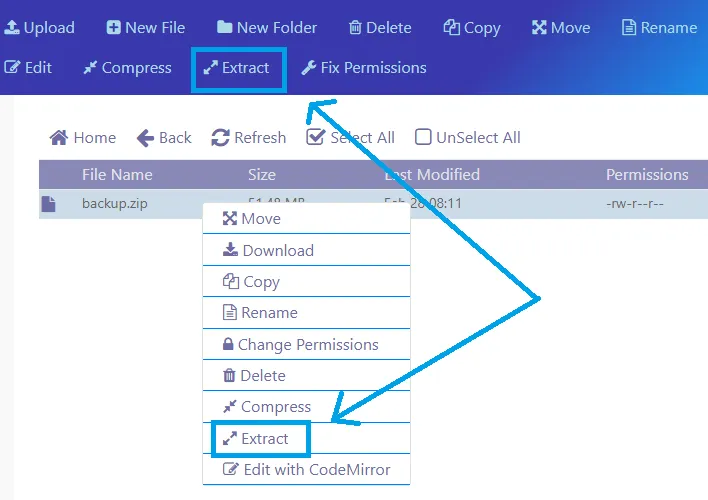Click the Extract button in toolbar

click(x=237, y=68)
